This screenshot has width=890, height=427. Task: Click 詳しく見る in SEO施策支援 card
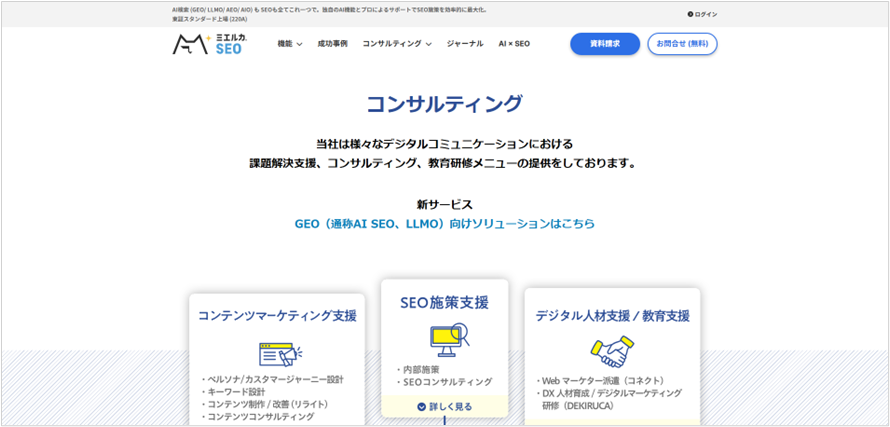[x=444, y=407]
